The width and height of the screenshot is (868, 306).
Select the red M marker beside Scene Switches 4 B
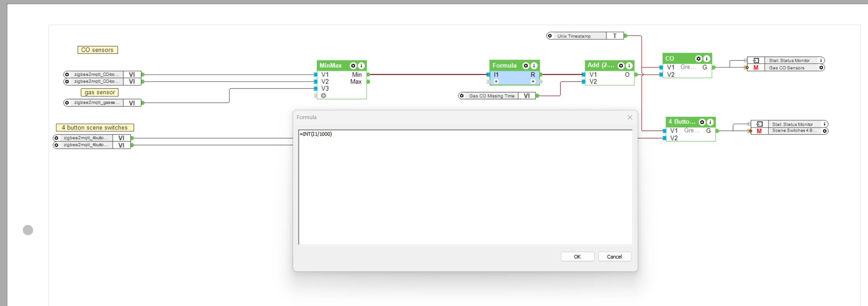(x=759, y=131)
